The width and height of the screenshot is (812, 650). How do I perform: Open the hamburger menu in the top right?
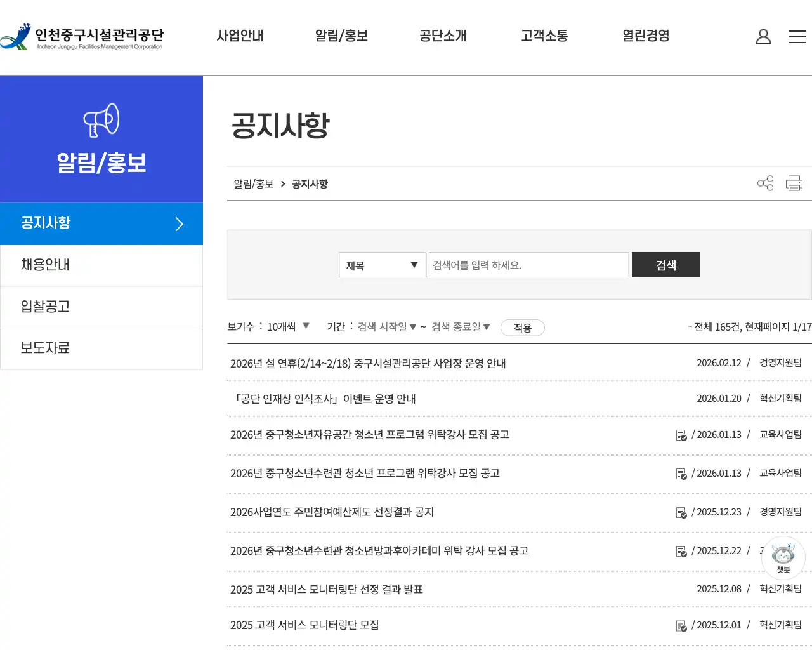(797, 36)
